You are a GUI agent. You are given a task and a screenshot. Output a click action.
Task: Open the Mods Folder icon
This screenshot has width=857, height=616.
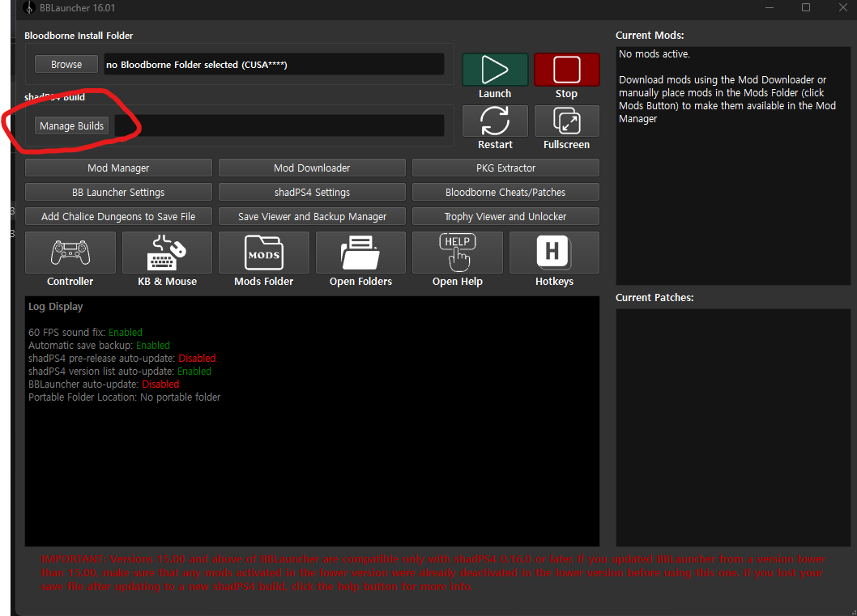(264, 253)
